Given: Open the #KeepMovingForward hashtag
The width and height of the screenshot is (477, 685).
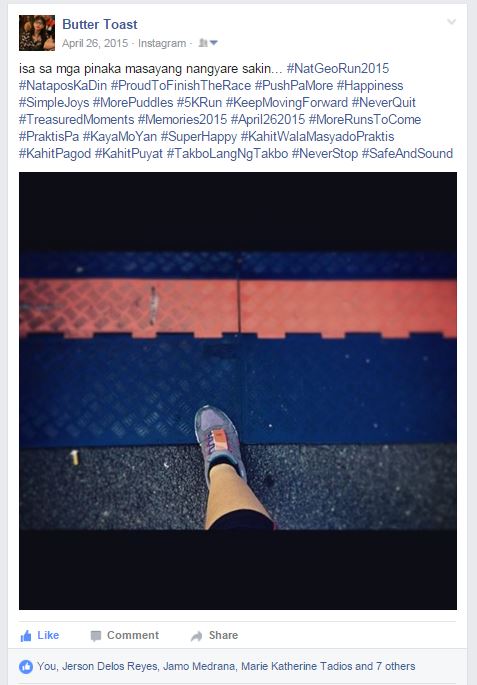Looking at the screenshot, I should click(287, 102).
